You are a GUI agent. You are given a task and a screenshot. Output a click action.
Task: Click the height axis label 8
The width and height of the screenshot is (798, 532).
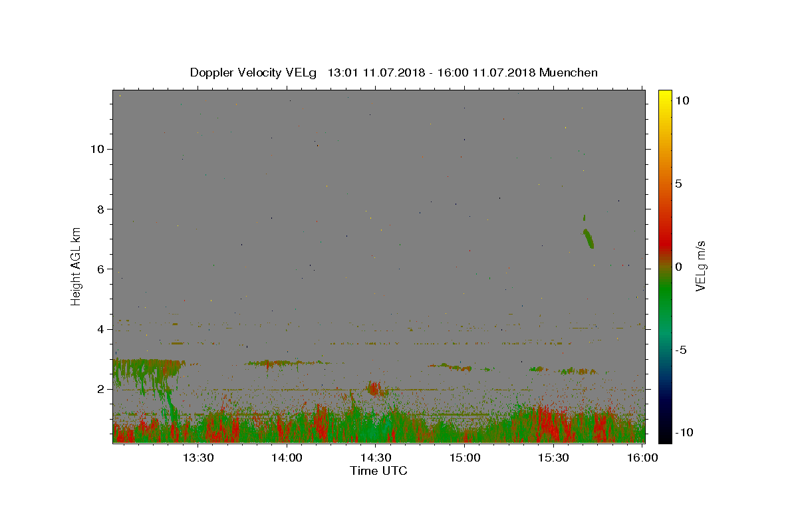[x=101, y=209]
